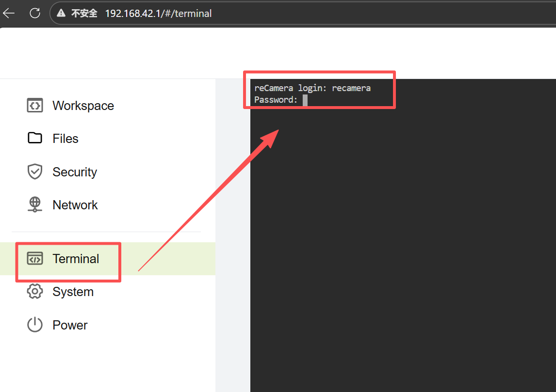Open the Power menu label
This screenshot has width=556, height=392.
pyautogui.click(x=70, y=325)
